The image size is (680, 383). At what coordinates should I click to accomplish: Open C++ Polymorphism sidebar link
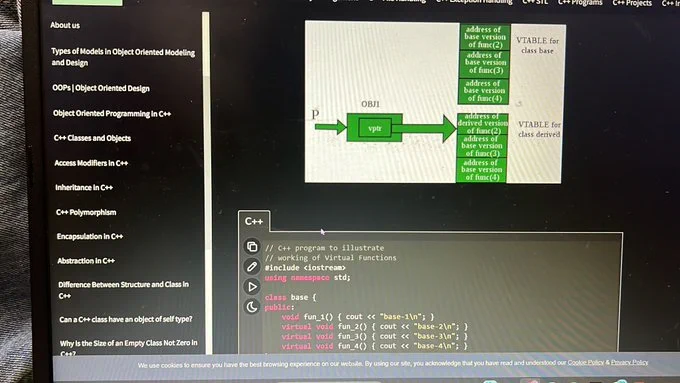click(x=86, y=212)
